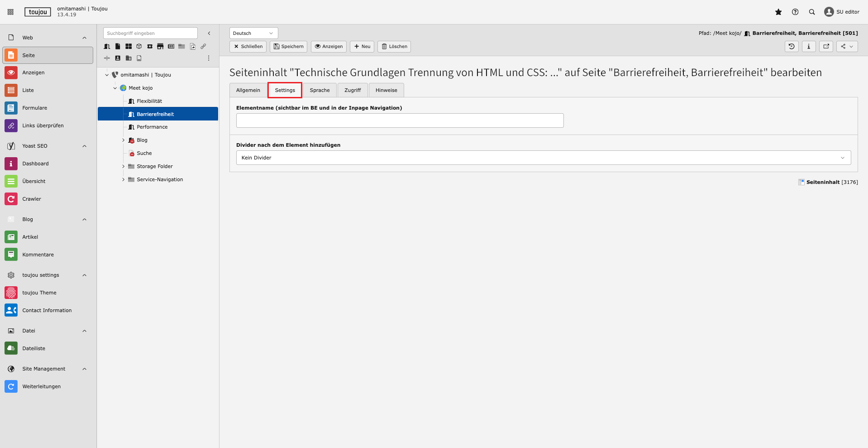Viewport: 868px width, 448px height.
Task: Collapse the page tree panel
Action: pyautogui.click(x=209, y=33)
